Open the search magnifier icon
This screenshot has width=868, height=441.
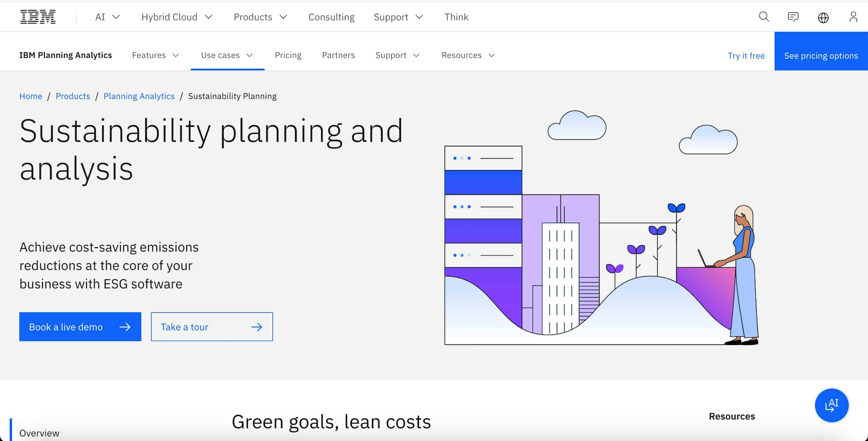[x=764, y=17]
